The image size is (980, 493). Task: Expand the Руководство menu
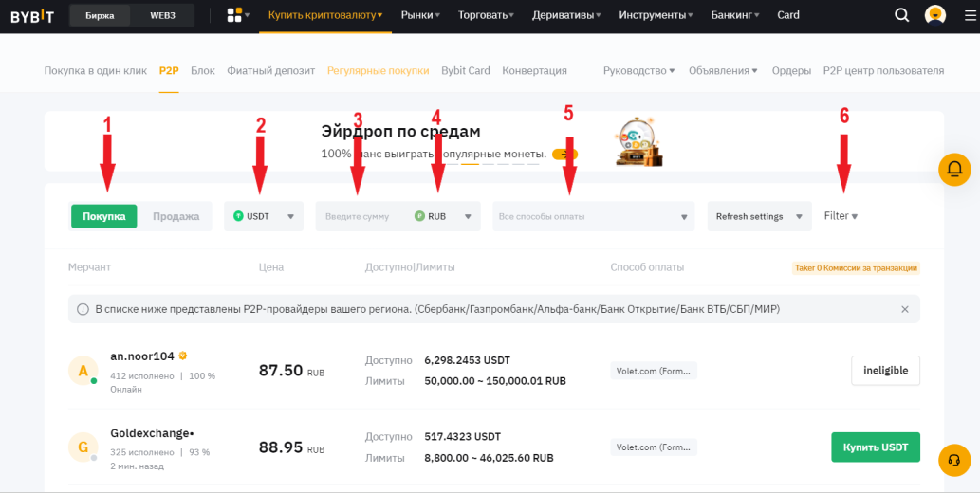pos(638,70)
